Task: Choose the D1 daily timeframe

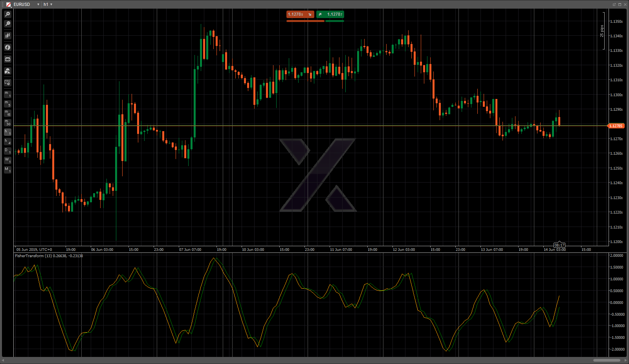Action: click(7, 151)
